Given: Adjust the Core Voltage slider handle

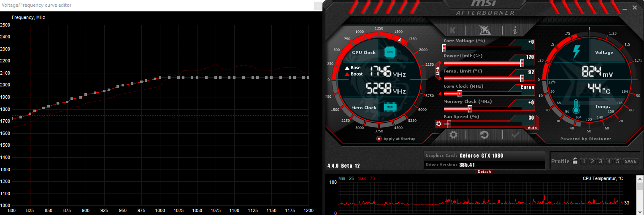Looking at the screenshot, I should coord(444,48).
